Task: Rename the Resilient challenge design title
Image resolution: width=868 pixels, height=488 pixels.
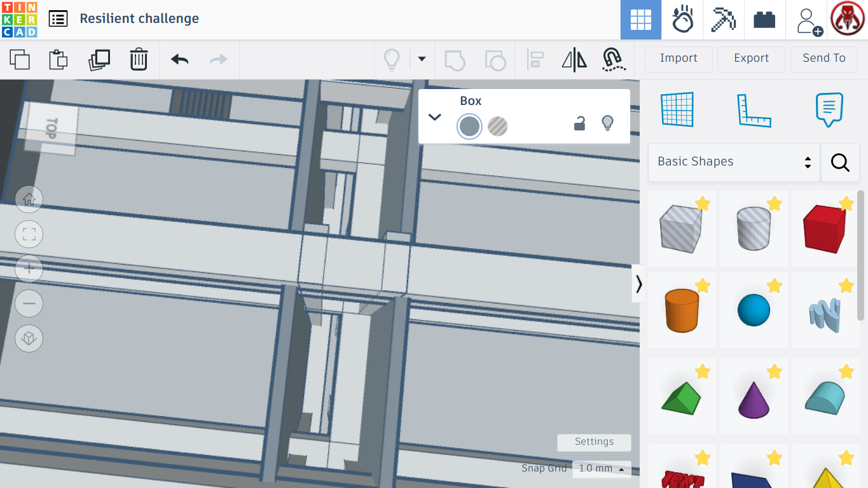Action: pyautogui.click(x=139, y=18)
